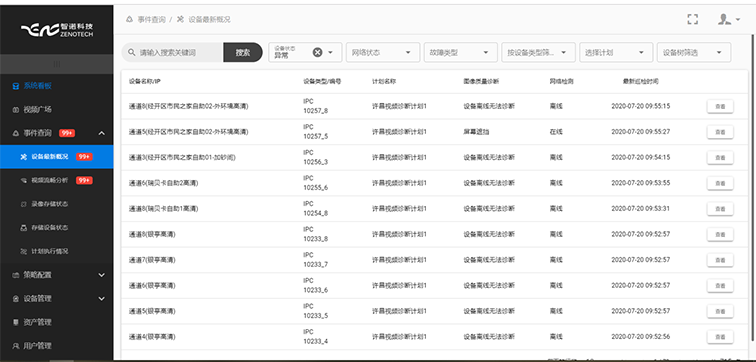Open 用户管理 in the sidebar

pos(57,346)
